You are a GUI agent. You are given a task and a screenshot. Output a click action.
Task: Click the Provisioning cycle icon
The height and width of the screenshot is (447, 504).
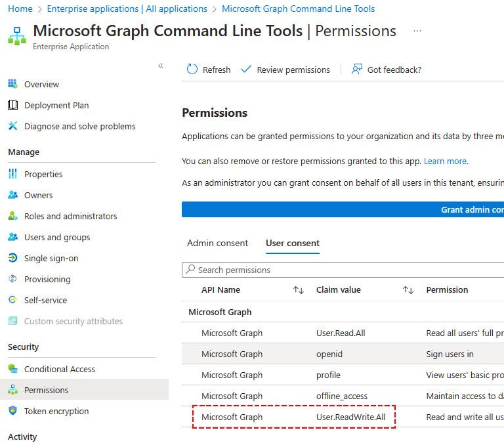(12, 279)
